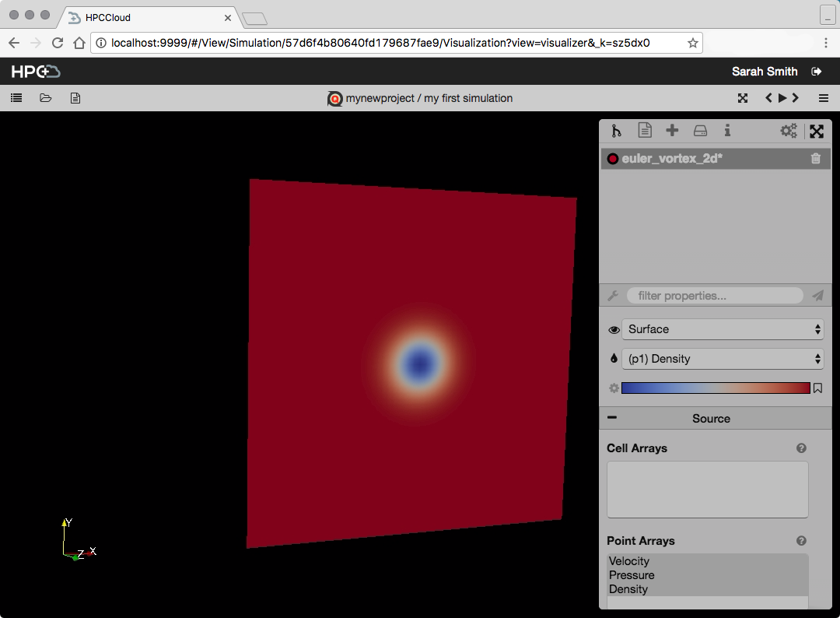Open the hamburger menu at right of toolbar

(824, 98)
